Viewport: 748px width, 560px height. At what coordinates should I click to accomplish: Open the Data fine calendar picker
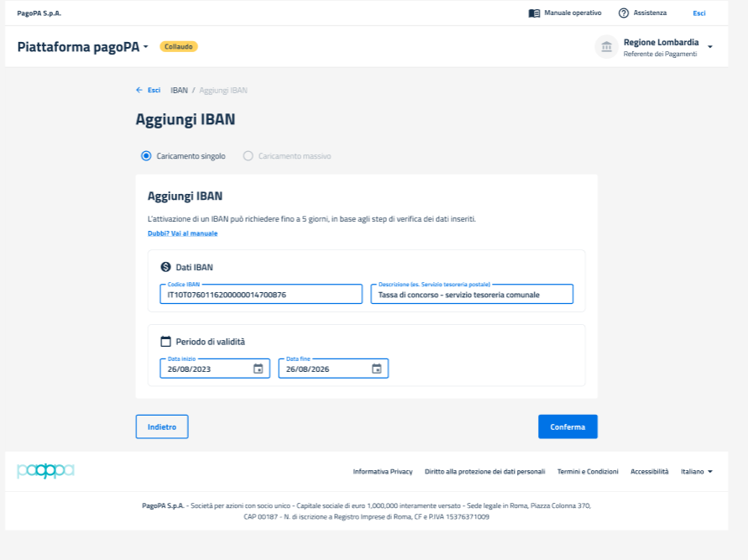pyautogui.click(x=377, y=369)
